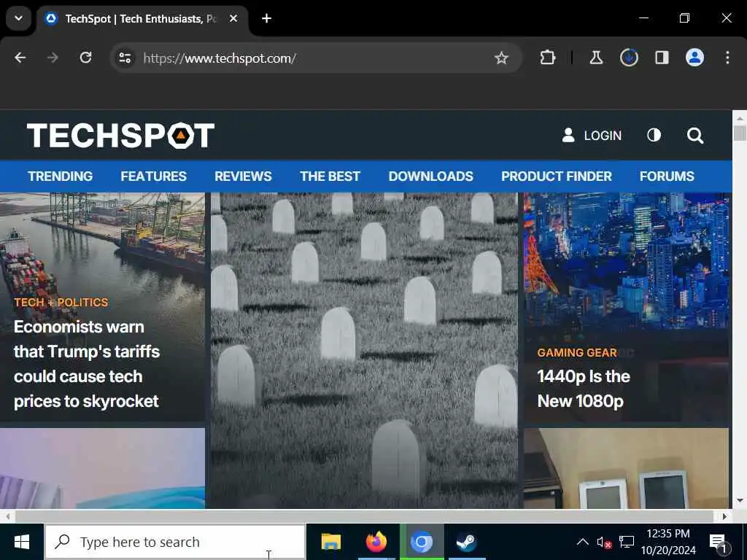
Task: Open the TRENDING menu
Action: [x=60, y=176]
